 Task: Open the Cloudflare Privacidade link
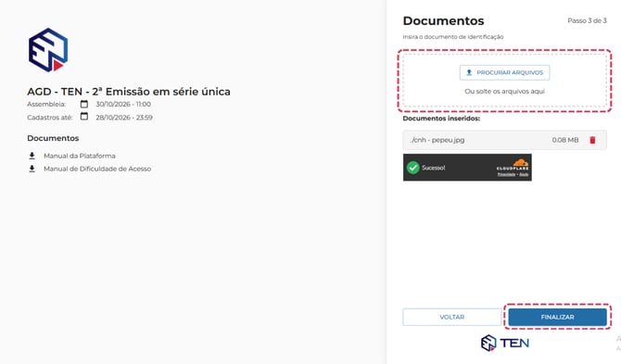[x=507, y=174]
